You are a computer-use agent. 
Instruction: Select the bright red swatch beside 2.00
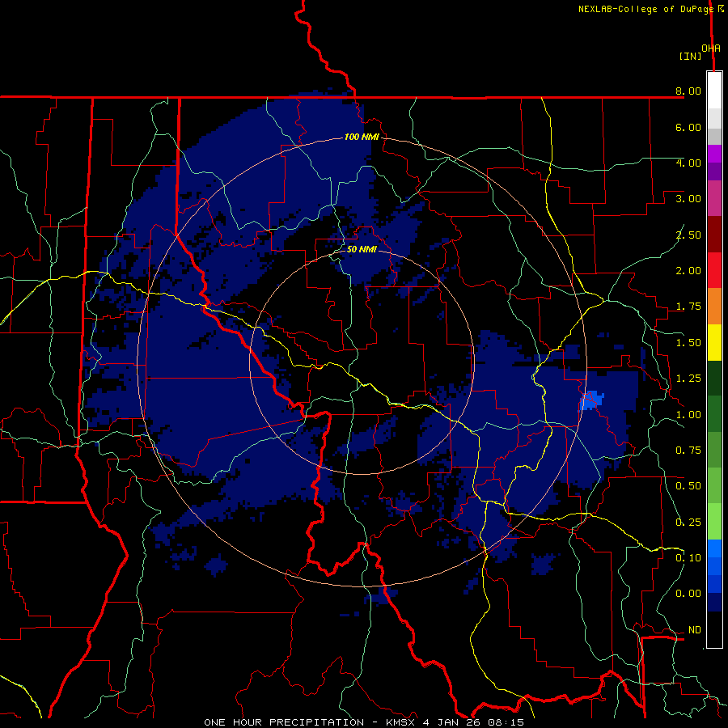[x=714, y=270]
